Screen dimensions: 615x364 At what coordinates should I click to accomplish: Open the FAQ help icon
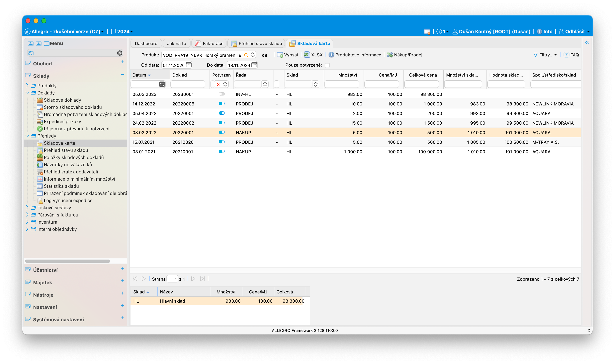pyautogui.click(x=566, y=55)
